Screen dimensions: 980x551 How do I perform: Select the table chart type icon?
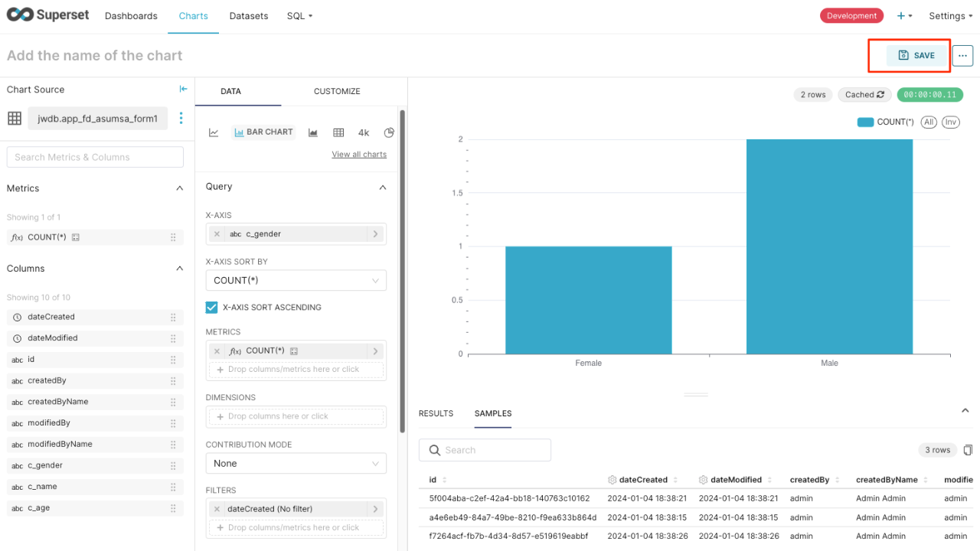(x=338, y=132)
